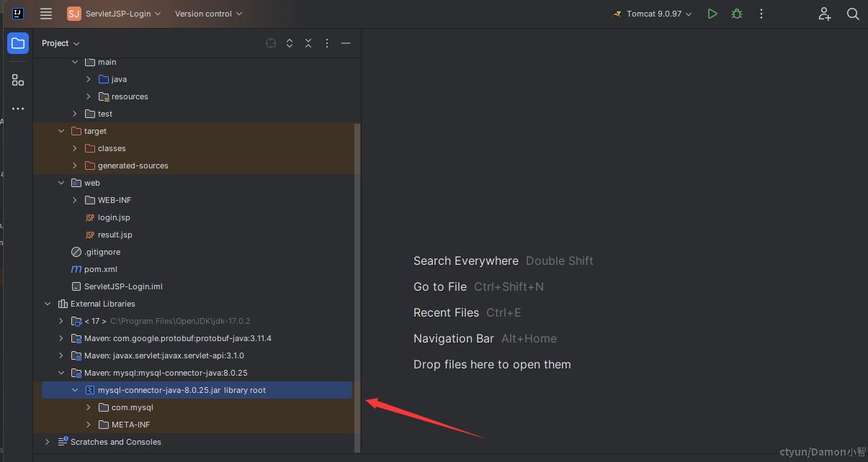Image resolution: width=868 pixels, height=462 pixels.
Task: Expand Maven javax.servlet-api library
Action: click(61, 355)
